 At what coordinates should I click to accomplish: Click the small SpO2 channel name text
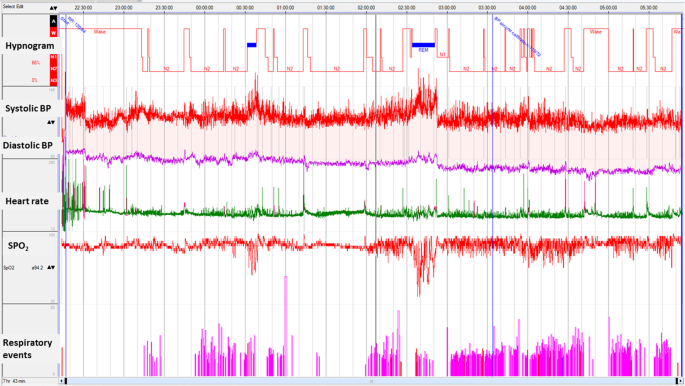click(9, 268)
